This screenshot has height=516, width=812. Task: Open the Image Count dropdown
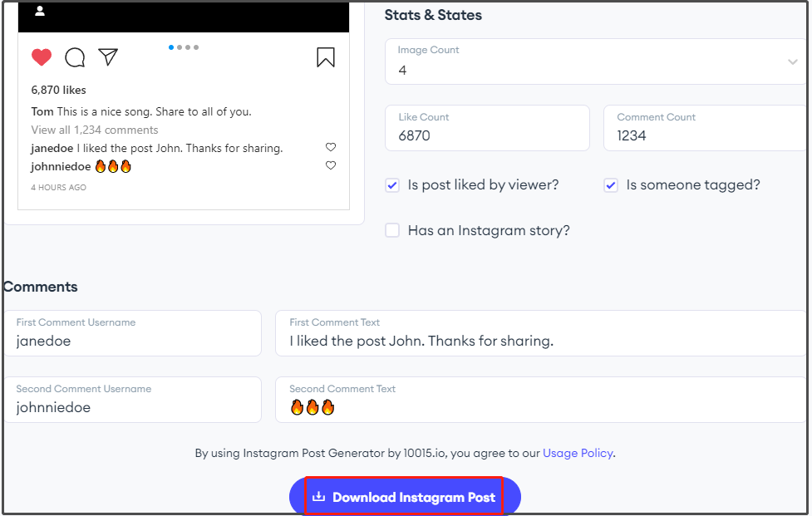(596, 61)
